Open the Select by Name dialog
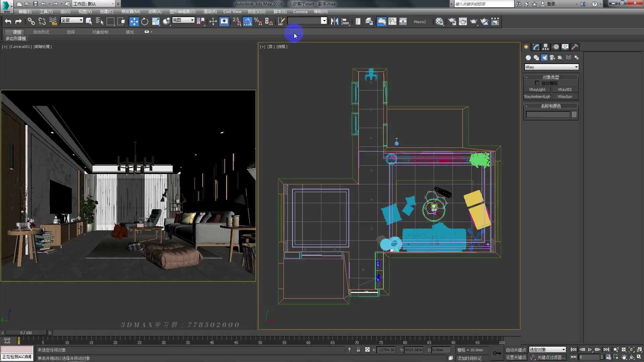 click(x=100, y=22)
